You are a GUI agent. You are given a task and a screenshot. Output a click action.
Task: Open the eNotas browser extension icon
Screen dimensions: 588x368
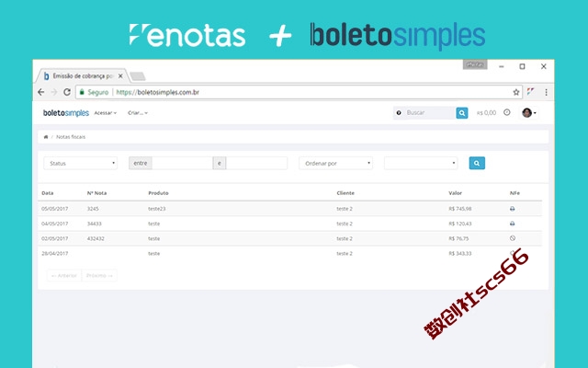(x=530, y=92)
